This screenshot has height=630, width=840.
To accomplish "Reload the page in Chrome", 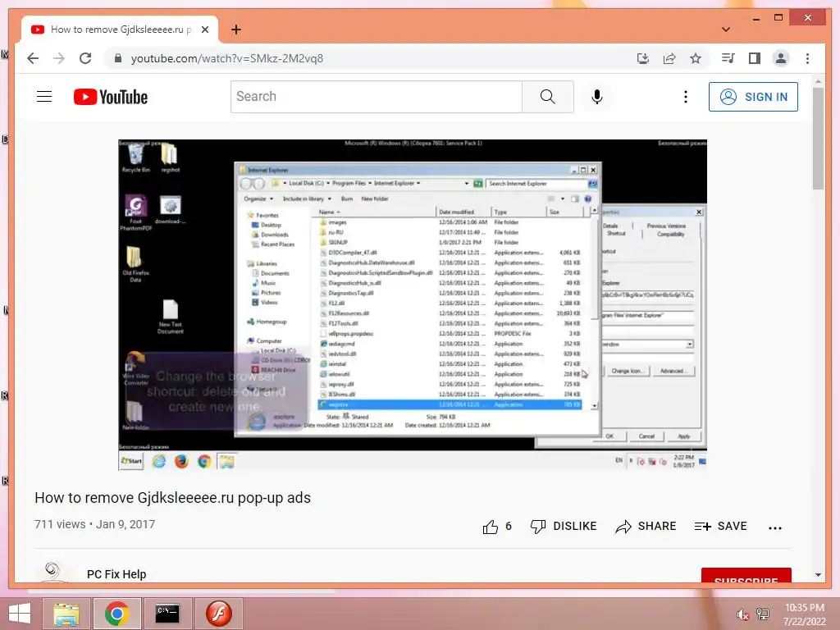I will pyautogui.click(x=85, y=58).
